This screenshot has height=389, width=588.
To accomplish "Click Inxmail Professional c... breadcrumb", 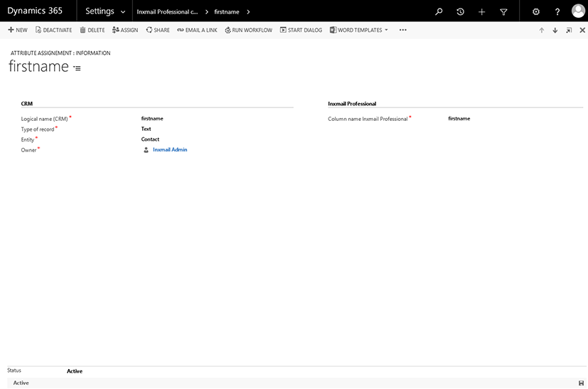I will pyautogui.click(x=167, y=11).
